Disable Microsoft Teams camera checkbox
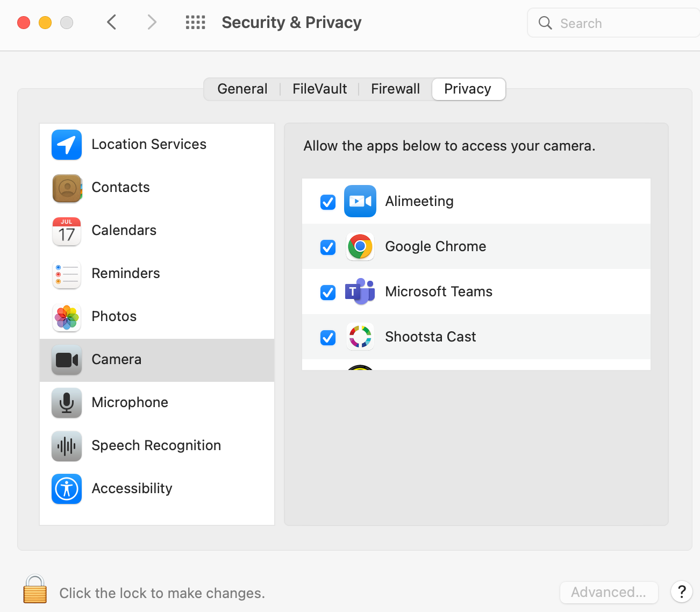This screenshot has width=700, height=612. (328, 293)
